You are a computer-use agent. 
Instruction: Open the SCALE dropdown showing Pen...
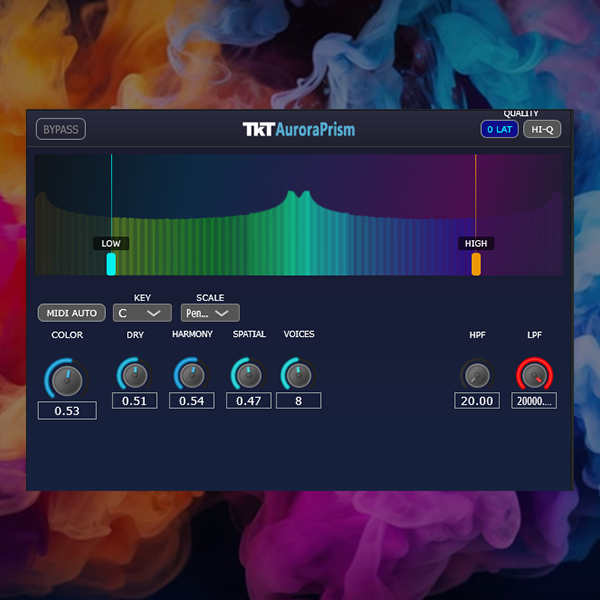tap(210, 313)
